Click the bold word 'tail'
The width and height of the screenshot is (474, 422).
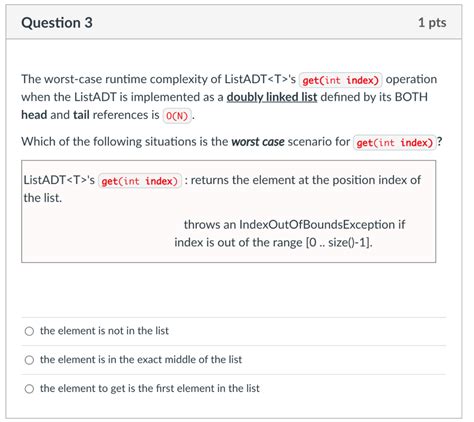pos(81,115)
